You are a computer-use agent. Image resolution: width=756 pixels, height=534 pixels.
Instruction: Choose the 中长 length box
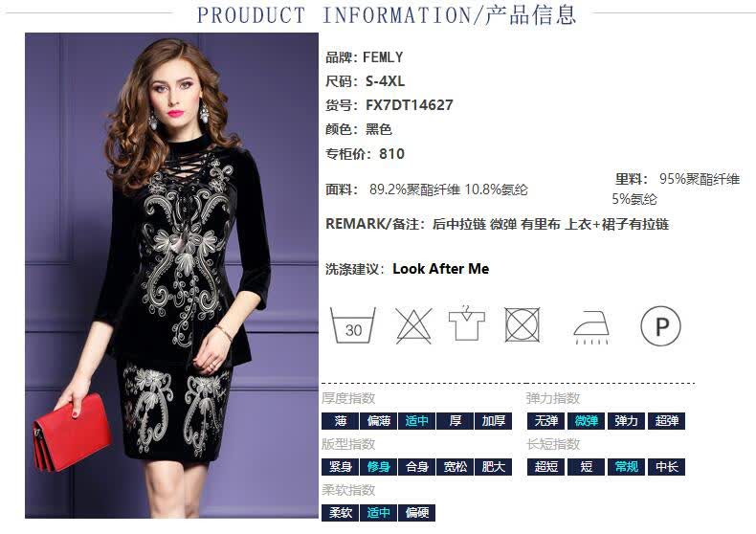[x=666, y=466]
